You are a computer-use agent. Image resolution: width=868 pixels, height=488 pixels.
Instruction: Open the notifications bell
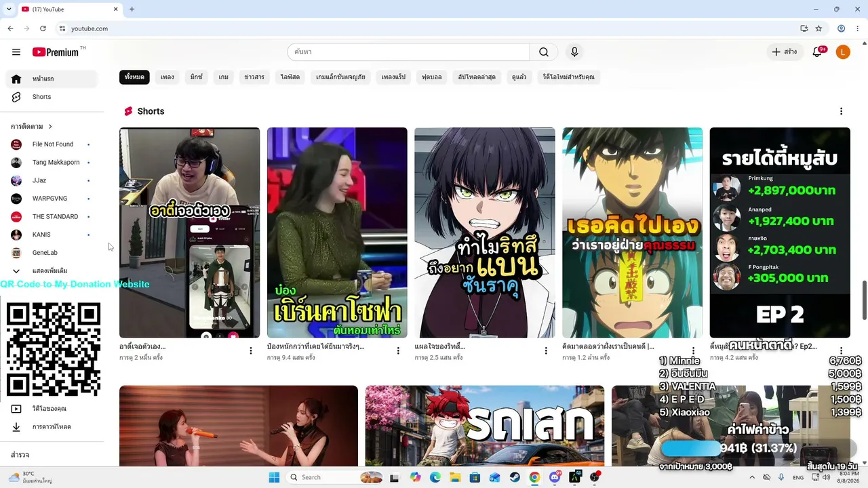click(x=818, y=52)
